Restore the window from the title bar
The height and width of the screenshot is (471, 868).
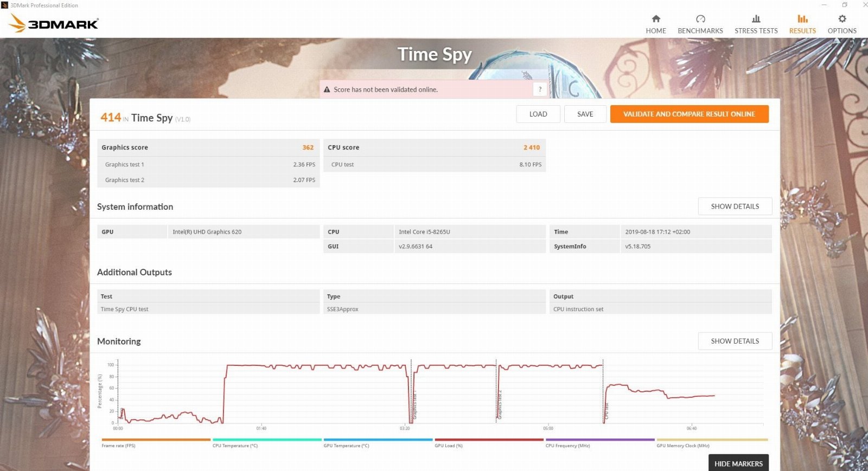tap(845, 5)
